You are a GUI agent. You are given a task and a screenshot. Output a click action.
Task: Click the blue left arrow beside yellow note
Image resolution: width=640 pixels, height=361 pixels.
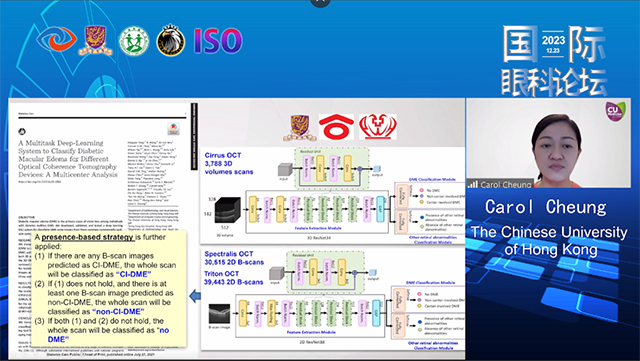(195, 296)
